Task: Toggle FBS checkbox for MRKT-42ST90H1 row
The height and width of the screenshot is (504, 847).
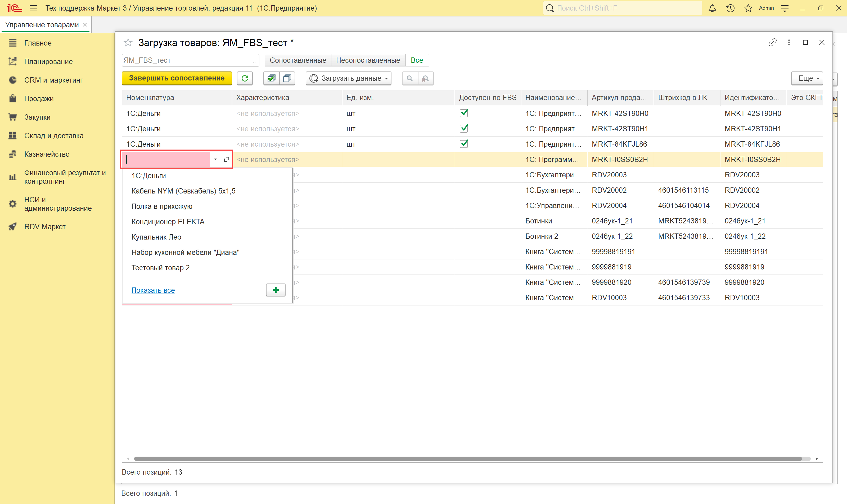Action: [463, 128]
